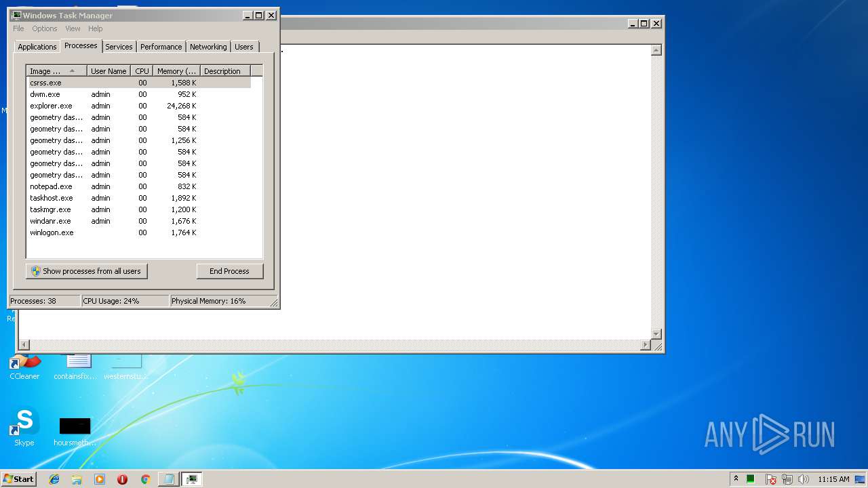
Task: Select the winlogon.exe process row
Action: point(138,232)
